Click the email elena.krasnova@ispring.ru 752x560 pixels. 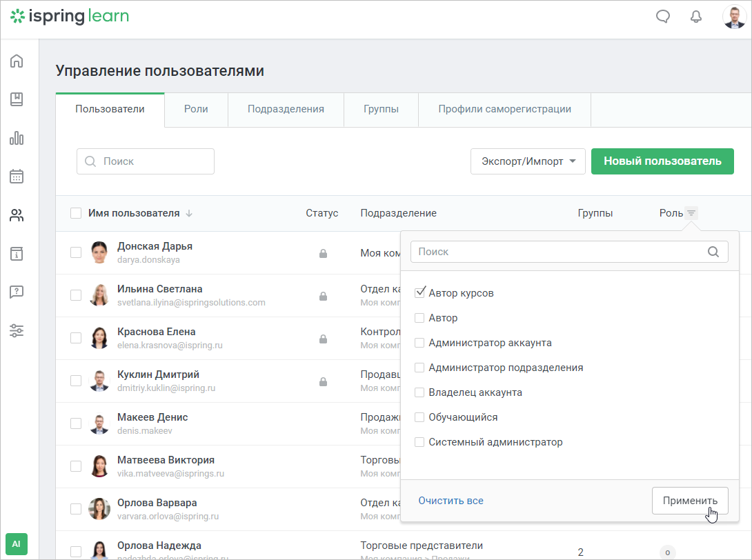(x=170, y=346)
